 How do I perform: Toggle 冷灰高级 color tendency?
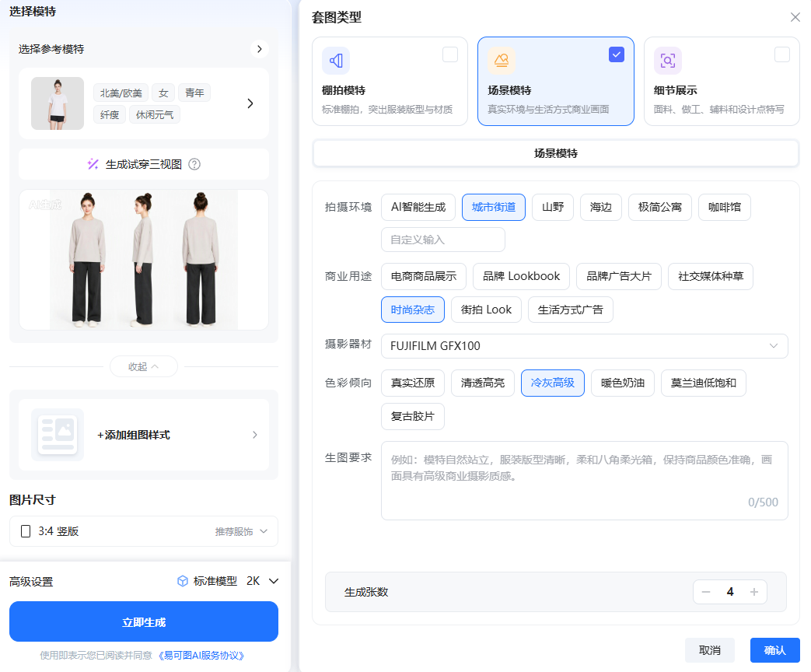coord(552,383)
